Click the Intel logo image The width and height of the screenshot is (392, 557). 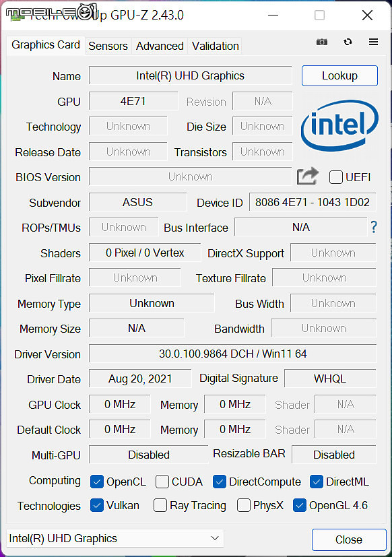pyautogui.click(x=339, y=125)
